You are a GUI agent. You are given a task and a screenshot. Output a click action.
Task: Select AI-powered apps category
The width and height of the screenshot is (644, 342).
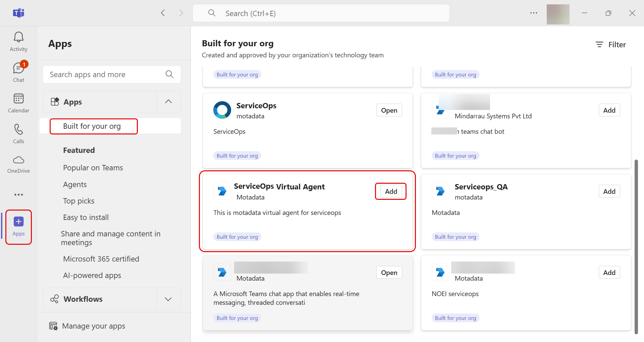coord(92,275)
